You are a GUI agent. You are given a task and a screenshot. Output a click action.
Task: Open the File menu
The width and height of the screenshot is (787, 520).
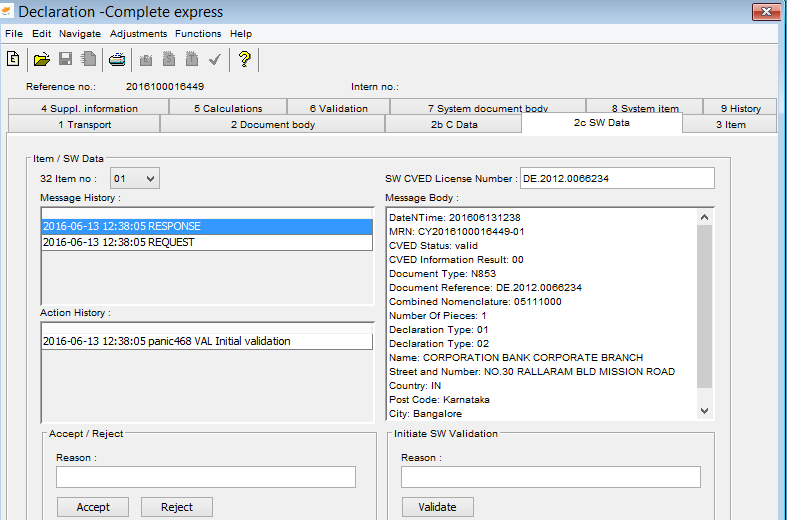click(x=14, y=34)
